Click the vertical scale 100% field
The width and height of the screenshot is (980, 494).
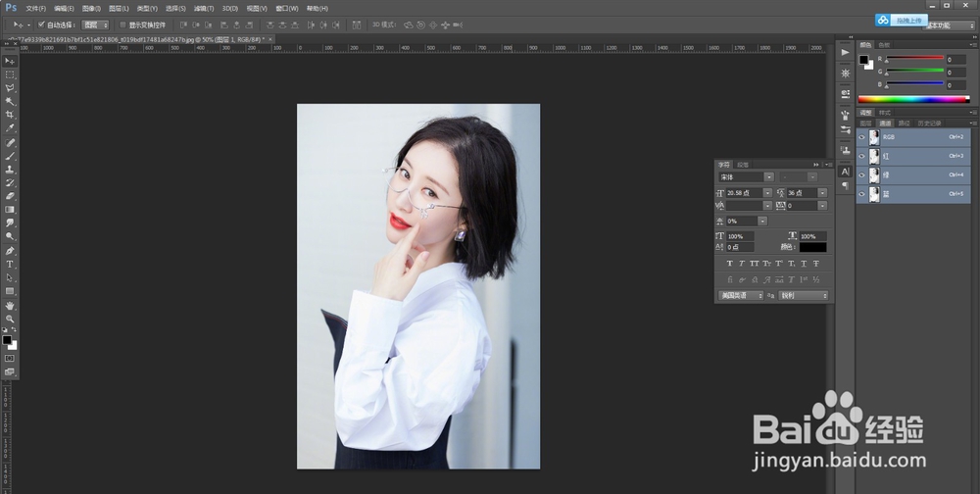click(740, 236)
